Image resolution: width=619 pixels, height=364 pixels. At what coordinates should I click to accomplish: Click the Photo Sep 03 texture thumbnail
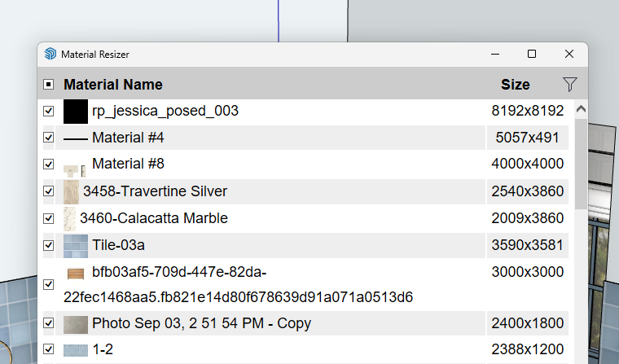76,324
